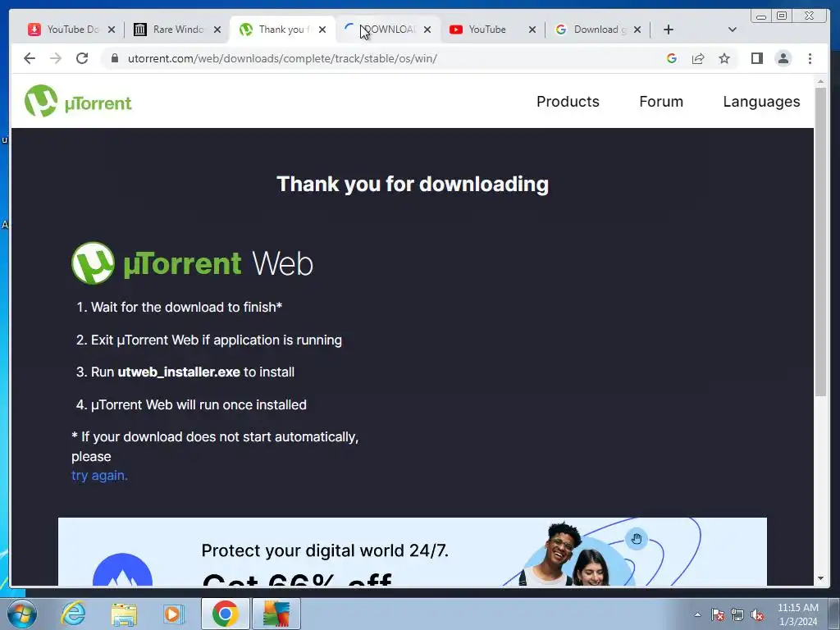Viewport: 840px width, 630px height.
Task: Click the Thank you for downloading heading
Action: coord(413,184)
